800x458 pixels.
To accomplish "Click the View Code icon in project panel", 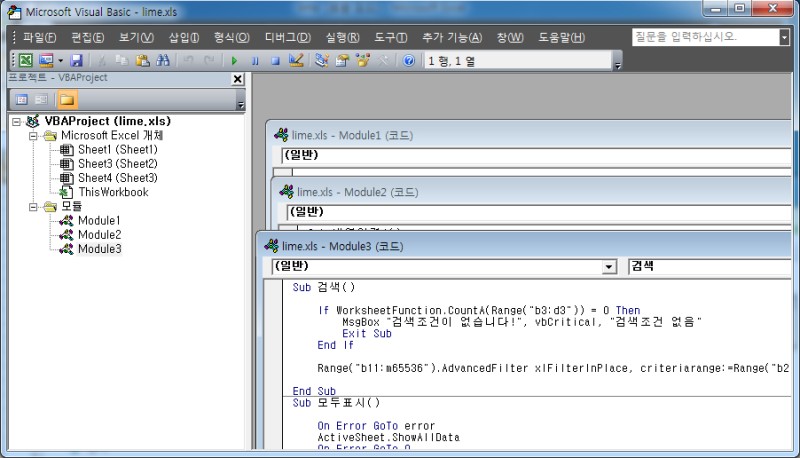I will point(22,99).
